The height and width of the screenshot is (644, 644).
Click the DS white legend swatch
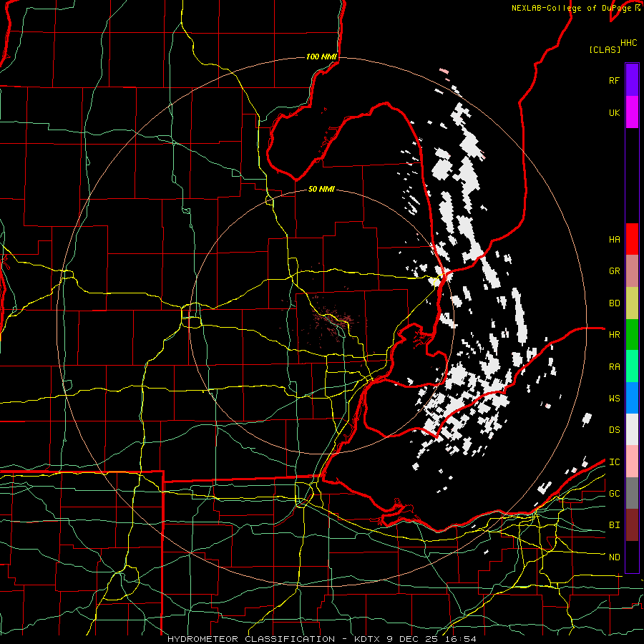coord(632,429)
